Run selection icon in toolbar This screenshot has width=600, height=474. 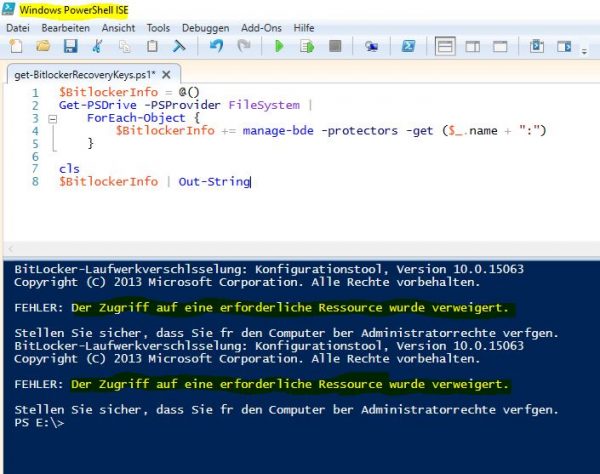pos(307,47)
